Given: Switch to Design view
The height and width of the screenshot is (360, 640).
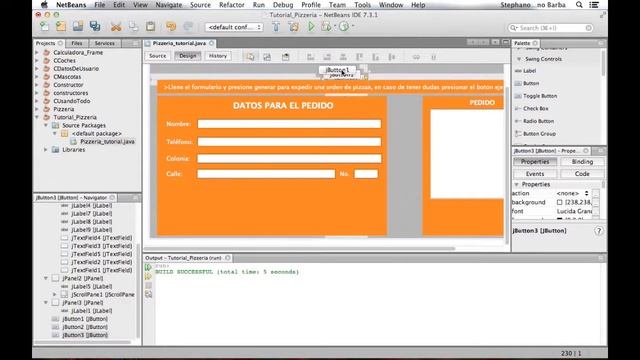Looking at the screenshot, I should 188,56.
